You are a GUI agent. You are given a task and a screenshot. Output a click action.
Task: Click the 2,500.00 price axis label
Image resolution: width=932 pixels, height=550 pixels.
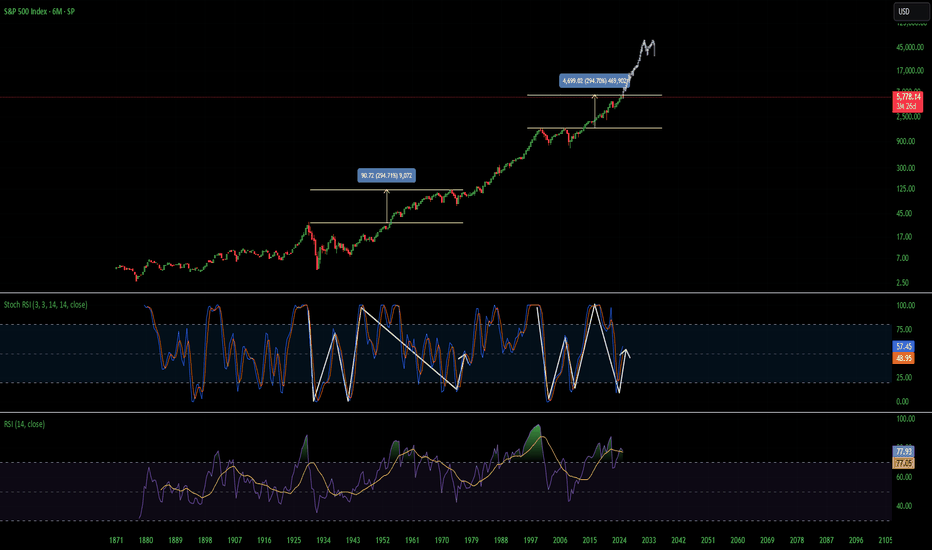(x=909, y=117)
